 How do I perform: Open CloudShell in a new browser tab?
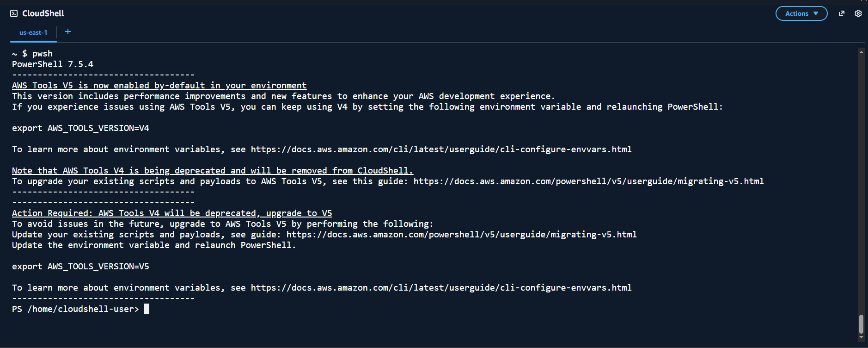[x=842, y=13]
